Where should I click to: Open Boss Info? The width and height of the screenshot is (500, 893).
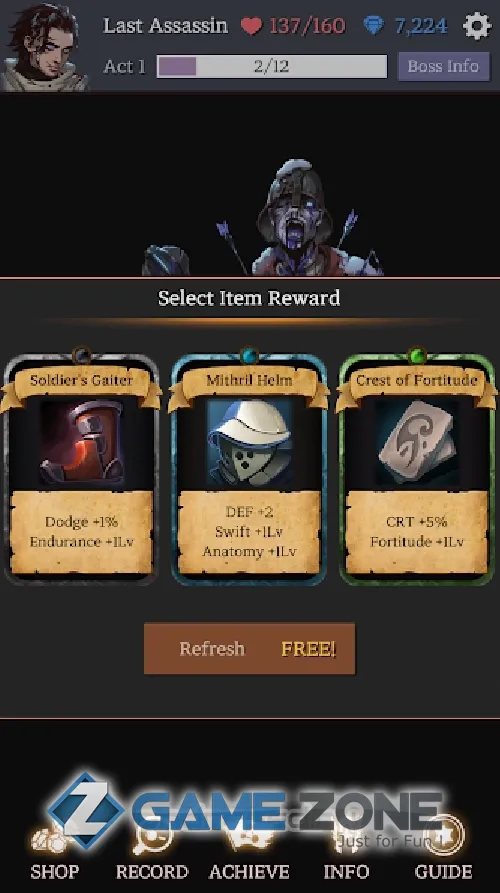pos(443,66)
